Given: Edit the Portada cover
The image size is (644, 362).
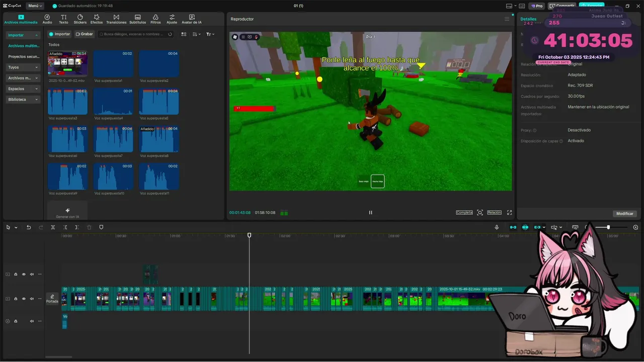Looking at the screenshot, I should point(52,299).
